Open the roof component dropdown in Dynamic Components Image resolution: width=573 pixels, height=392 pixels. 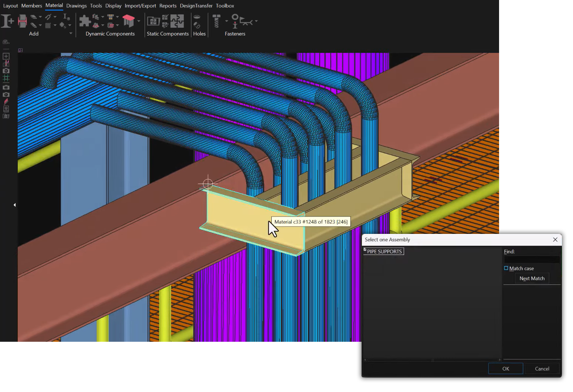[x=139, y=20]
